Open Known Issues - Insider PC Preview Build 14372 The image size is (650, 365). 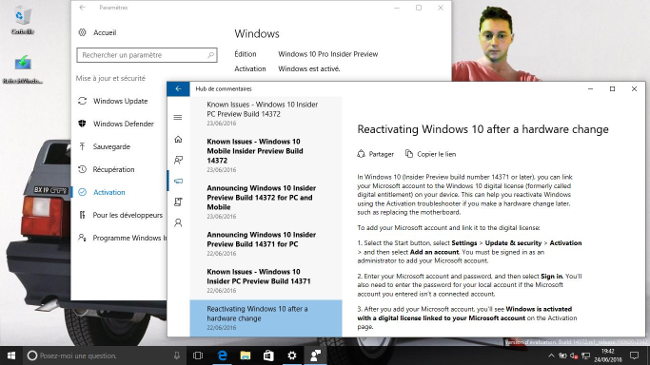coord(266,113)
